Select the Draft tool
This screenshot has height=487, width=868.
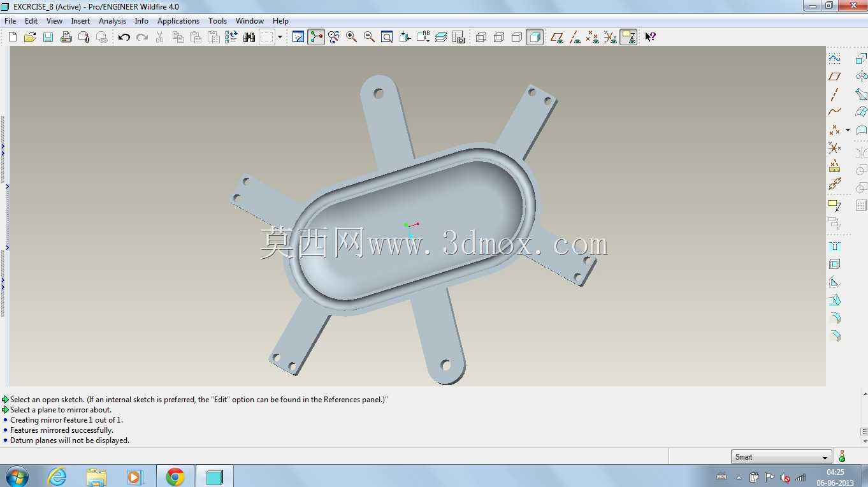[834, 300]
